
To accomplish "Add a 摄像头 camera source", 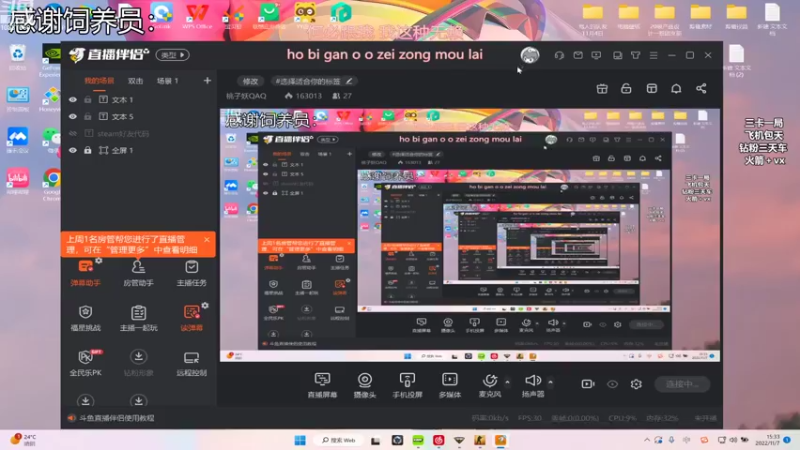I will [x=365, y=385].
